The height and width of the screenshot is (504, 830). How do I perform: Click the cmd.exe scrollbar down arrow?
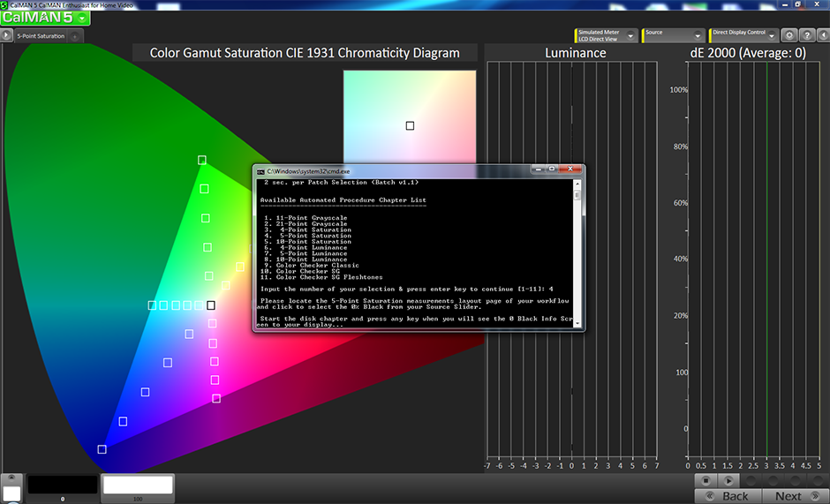click(x=577, y=323)
